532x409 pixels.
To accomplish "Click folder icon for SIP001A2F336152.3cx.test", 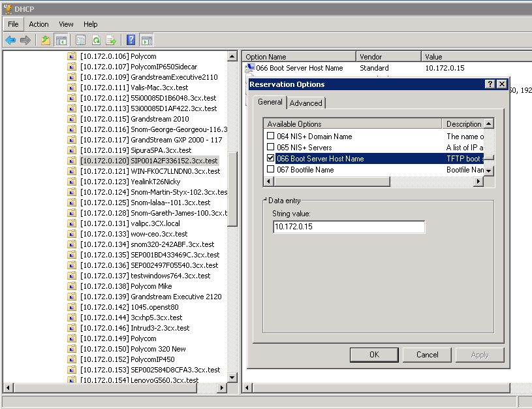I will tap(72, 161).
